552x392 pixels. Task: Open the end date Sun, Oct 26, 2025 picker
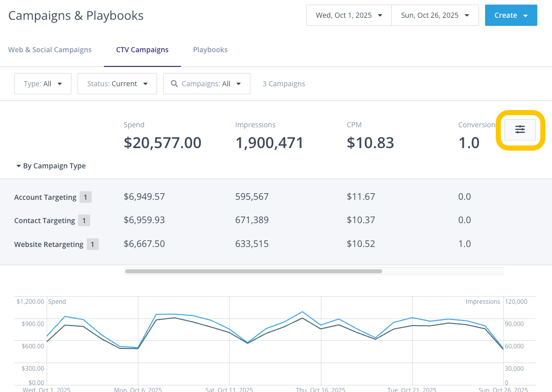coord(435,15)
